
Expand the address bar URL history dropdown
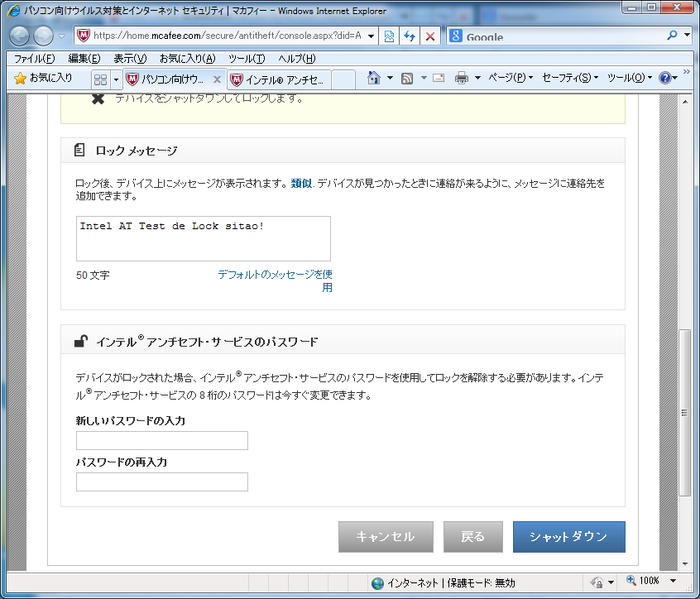tap(371, 36)
